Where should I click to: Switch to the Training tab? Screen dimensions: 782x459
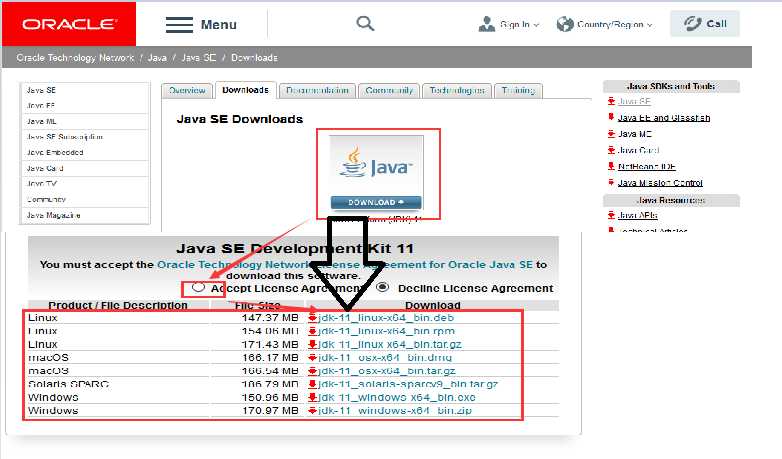click(519, 90)
